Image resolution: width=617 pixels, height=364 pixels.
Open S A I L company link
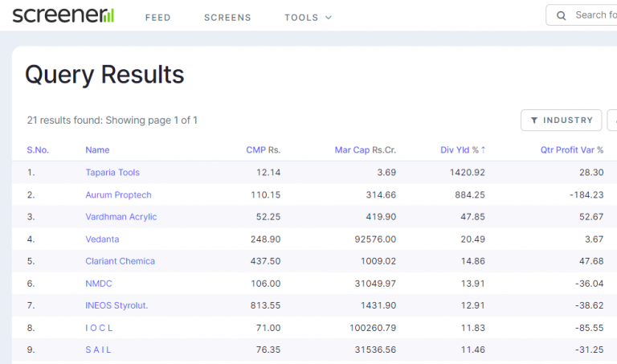(x=98, y=350)
